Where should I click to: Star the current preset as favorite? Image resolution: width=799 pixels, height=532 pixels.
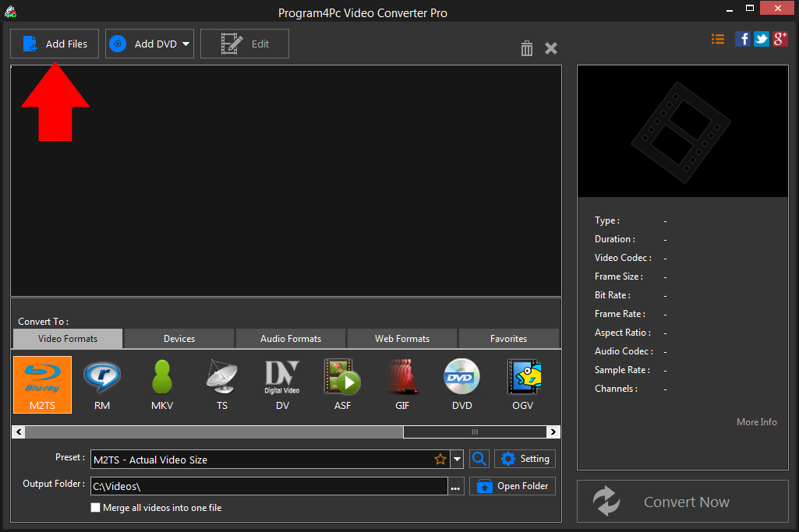point(440,459)
